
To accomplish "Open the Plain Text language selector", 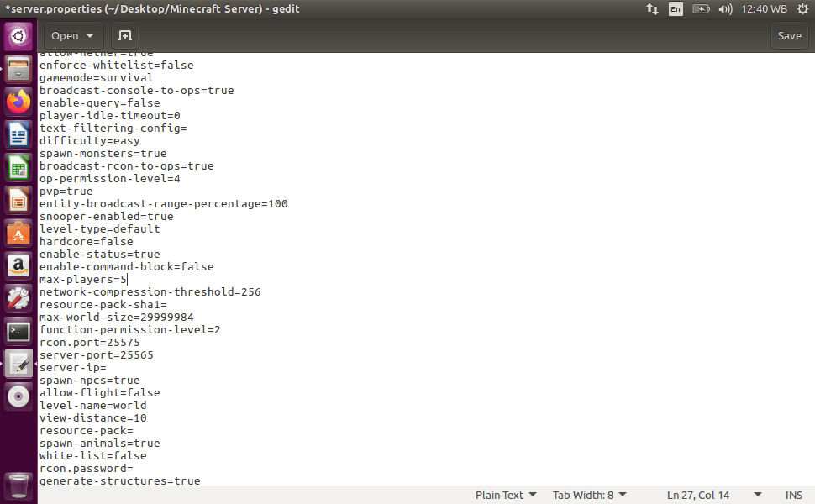I will coord(505,495).
